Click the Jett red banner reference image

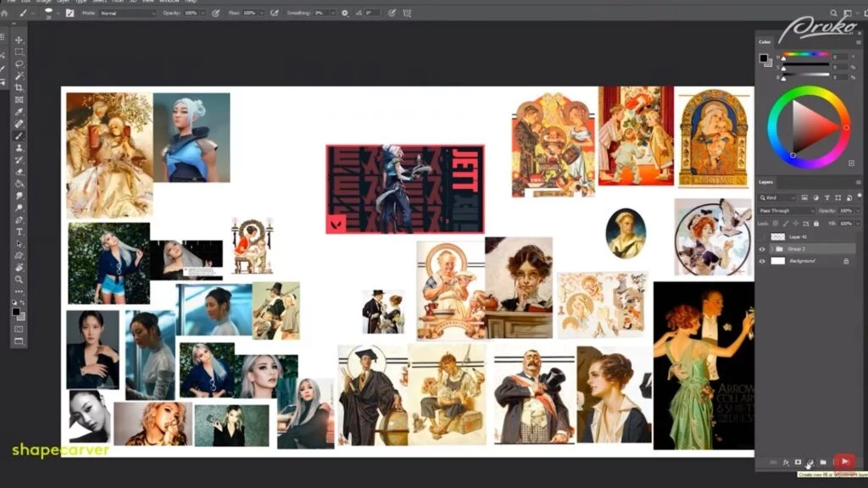[404, 189]
